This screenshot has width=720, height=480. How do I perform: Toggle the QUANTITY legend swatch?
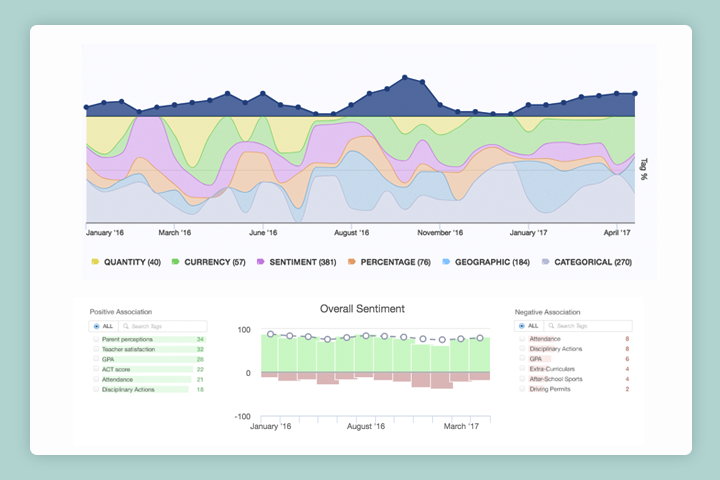95,262
